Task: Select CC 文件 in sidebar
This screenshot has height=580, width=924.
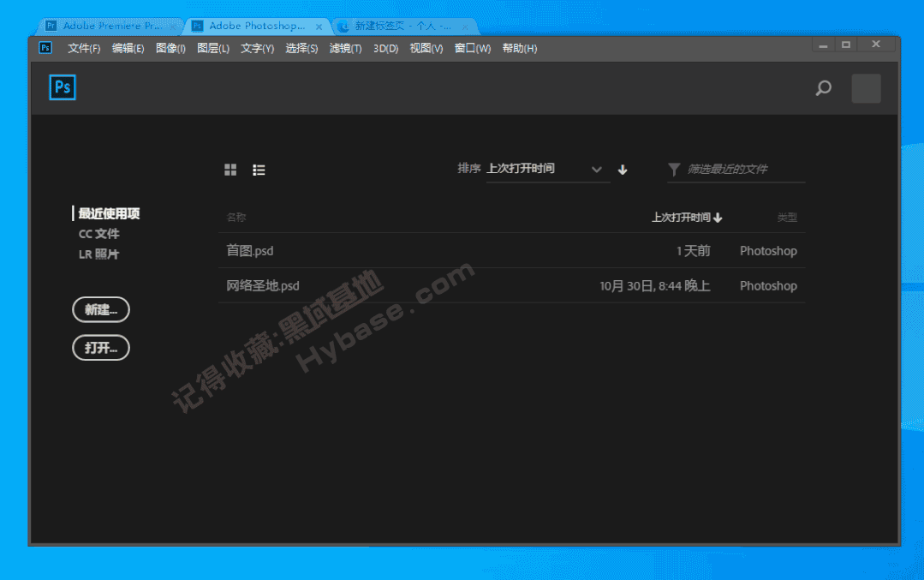Action: 99,234
